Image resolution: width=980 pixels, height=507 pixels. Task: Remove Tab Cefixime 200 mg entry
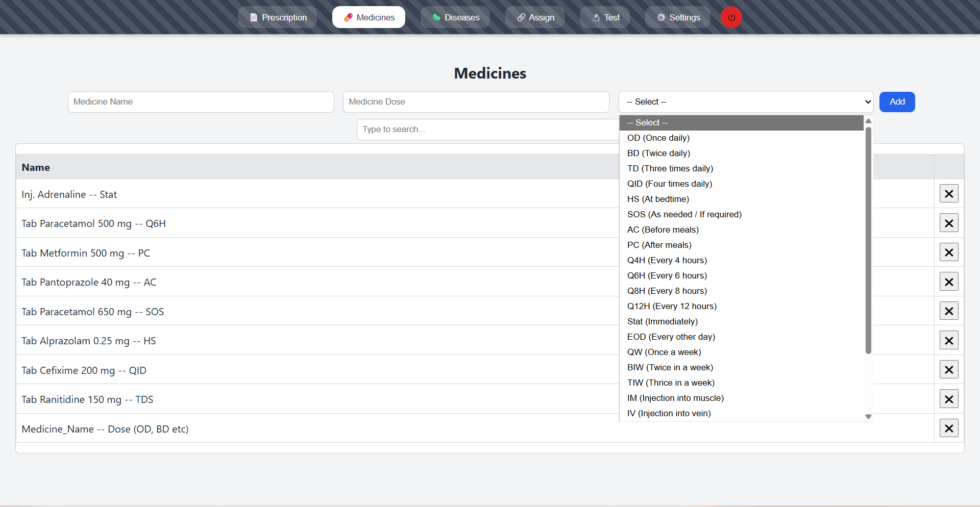948,370
